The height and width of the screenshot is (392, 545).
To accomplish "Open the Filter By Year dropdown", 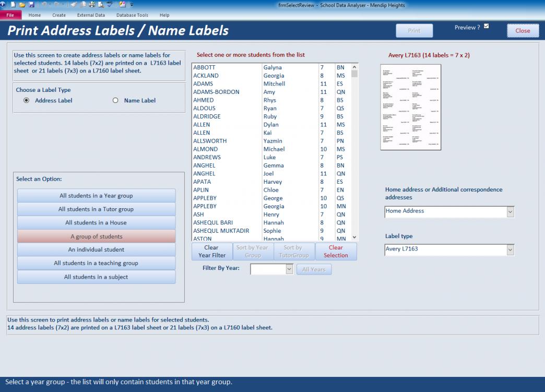I will click(289, 269).
